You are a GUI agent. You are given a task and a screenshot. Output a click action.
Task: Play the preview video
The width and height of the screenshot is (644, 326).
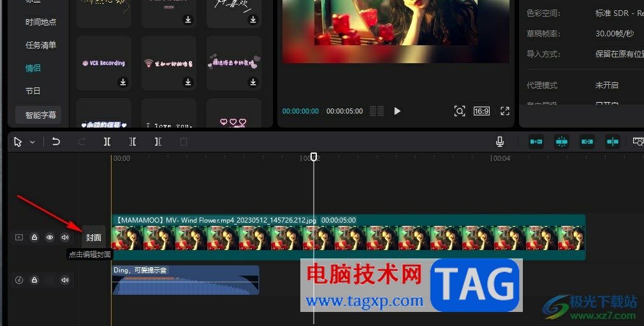pos(397,111)
